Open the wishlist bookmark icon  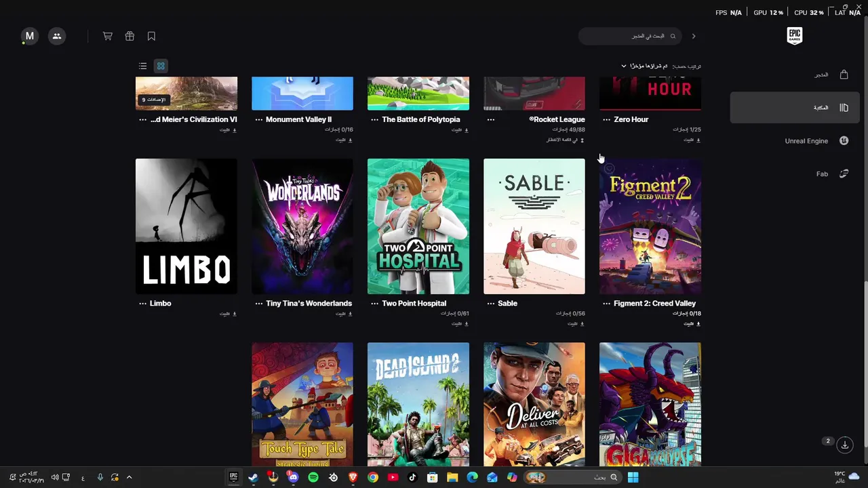151,36
